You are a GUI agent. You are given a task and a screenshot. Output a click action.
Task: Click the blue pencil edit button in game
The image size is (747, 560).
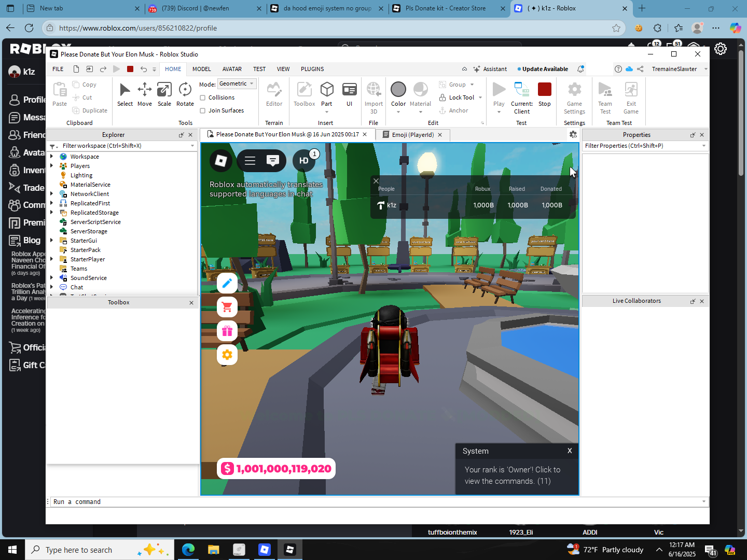[227, 283]
